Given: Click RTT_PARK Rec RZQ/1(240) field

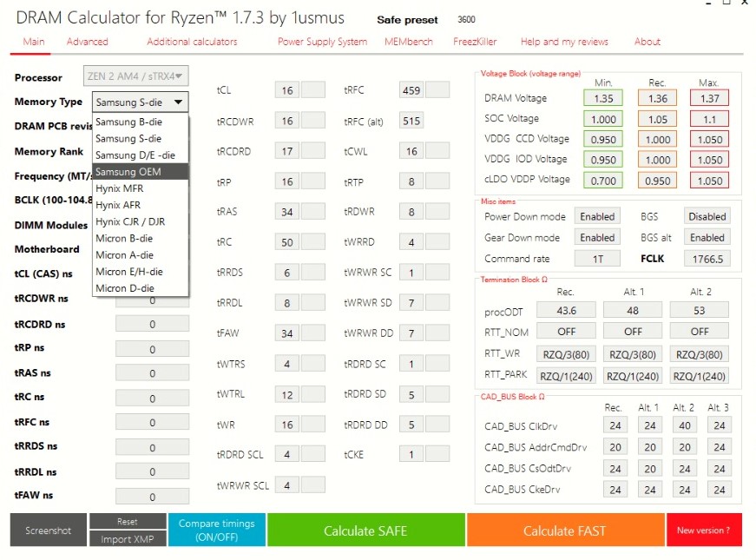Looking at the screenshot, I should click(x=566, y=376).
